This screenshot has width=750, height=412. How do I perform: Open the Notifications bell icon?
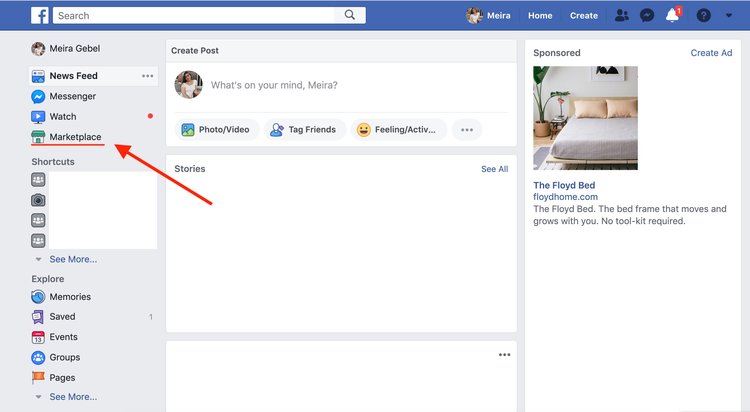pos(673,15)
